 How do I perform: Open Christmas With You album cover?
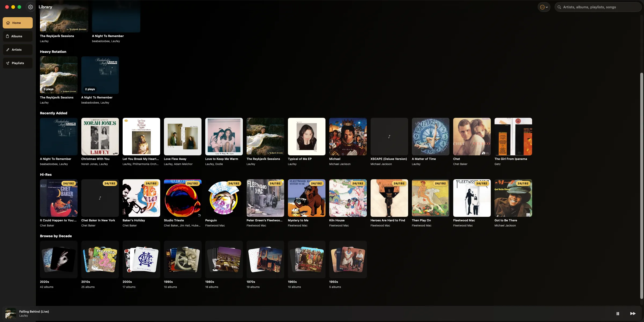point(100,137)
